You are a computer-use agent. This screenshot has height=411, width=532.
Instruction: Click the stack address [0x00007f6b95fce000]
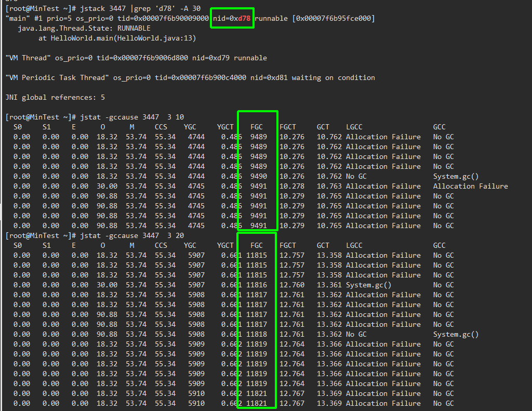[x=334, y=18]
